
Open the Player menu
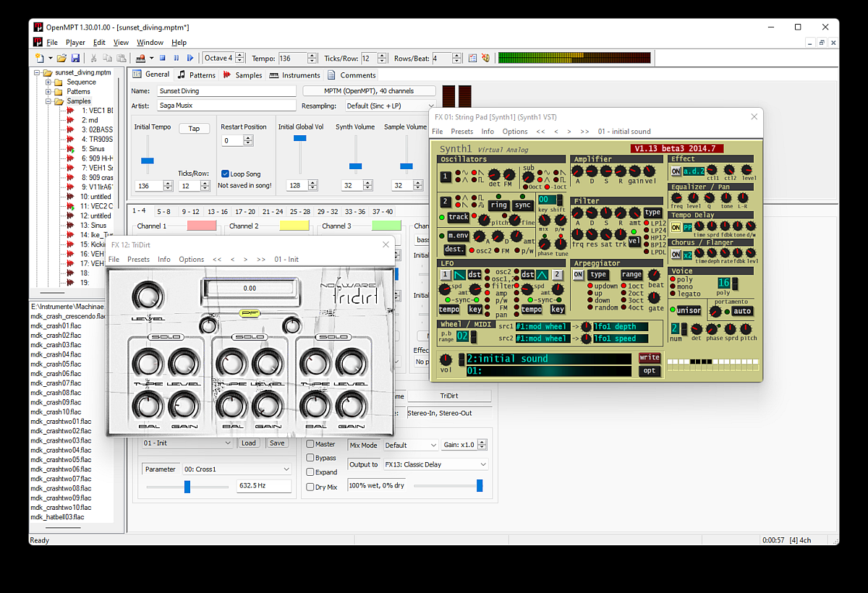(75, 43)
